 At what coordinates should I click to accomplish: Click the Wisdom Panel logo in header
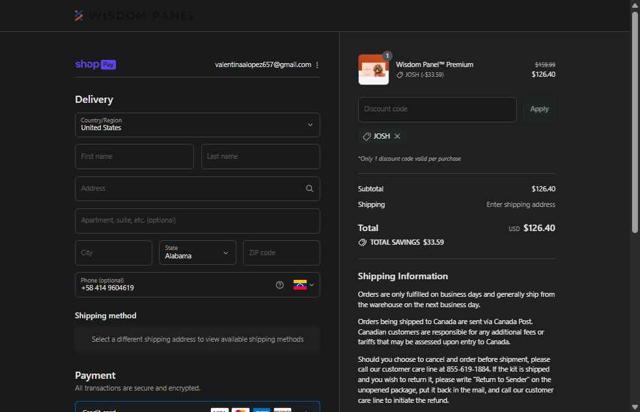[x=133, y=16]
